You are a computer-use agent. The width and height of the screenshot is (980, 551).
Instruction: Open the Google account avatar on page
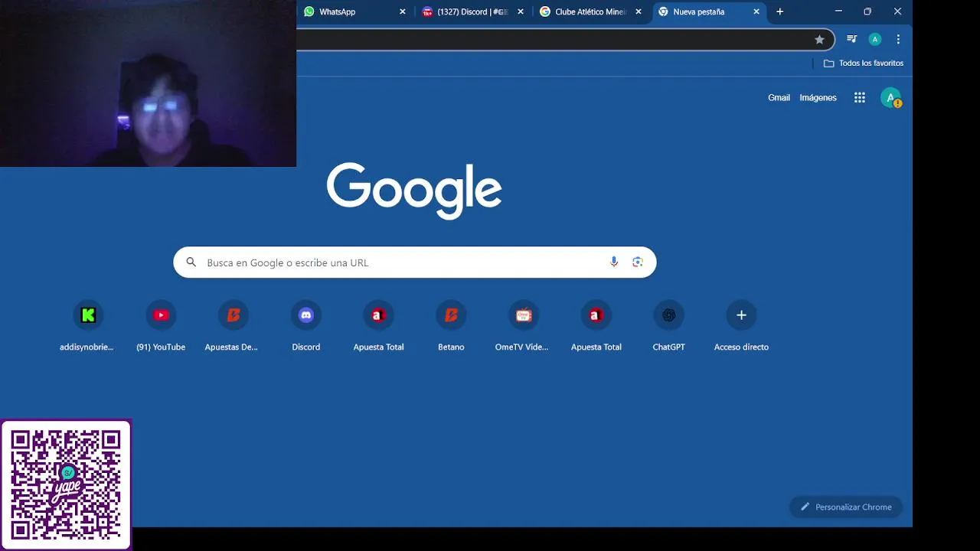pyautogui.click(x=890, y=97)
